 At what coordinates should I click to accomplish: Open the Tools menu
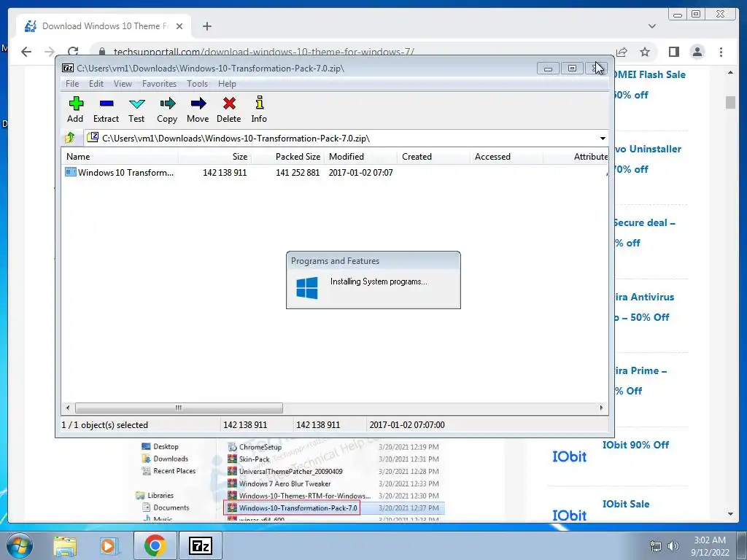coord(197,84)
